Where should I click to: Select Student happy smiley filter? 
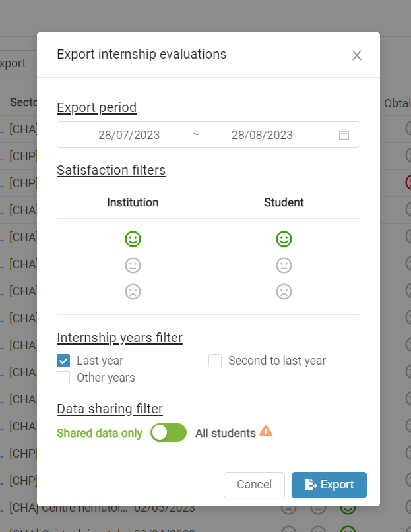click(x=284, y=239)
